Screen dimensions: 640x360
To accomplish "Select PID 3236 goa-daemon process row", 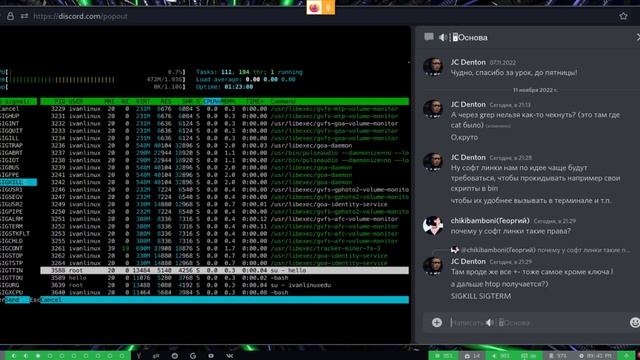I will [x=224, y=145].
